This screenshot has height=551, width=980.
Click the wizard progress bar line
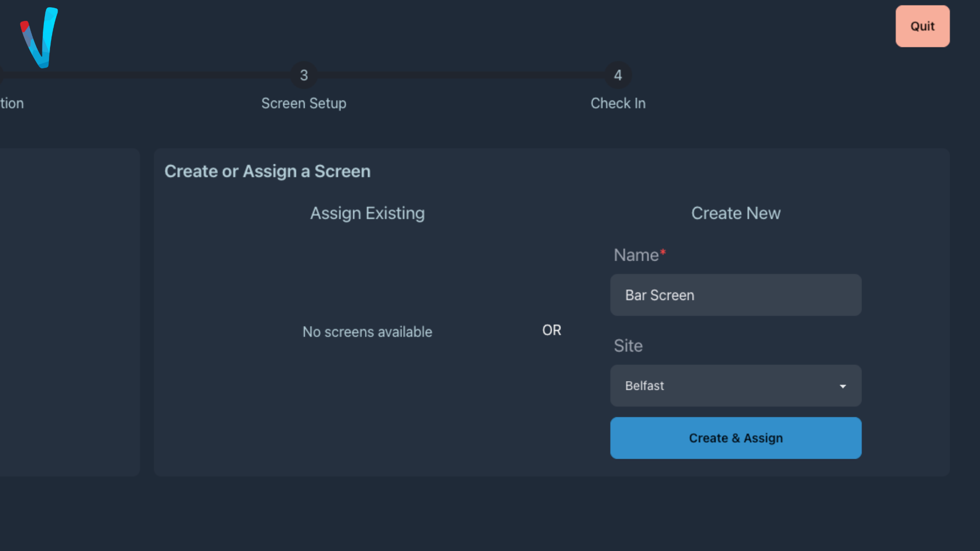pos(459,76)
